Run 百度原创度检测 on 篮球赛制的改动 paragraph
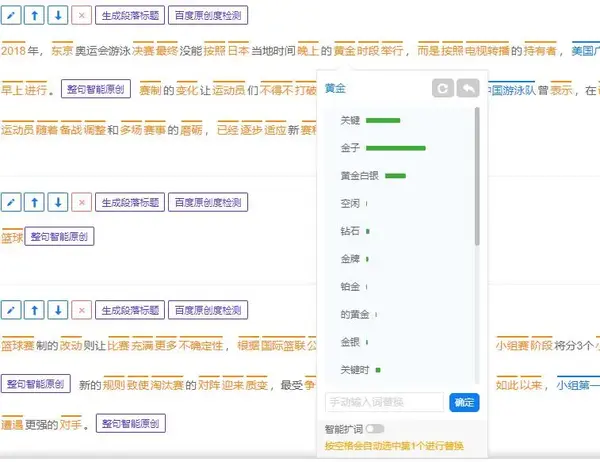600x462 pixels. click(208, 310)
